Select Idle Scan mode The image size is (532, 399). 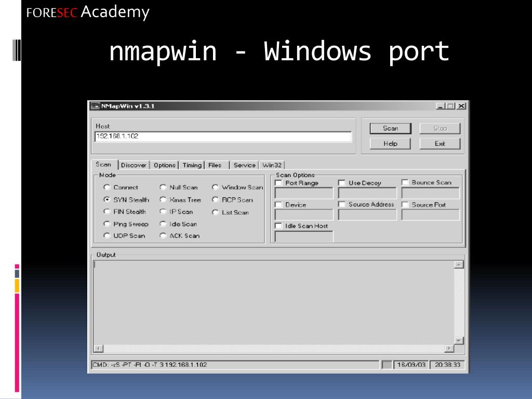pyautogui.click(x=163, y=224)
